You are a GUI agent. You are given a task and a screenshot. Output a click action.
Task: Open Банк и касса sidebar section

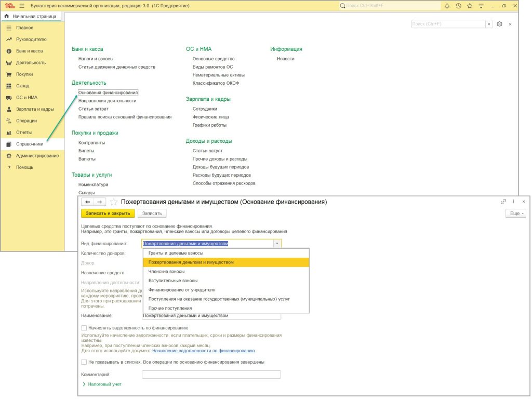pos(29,51)
